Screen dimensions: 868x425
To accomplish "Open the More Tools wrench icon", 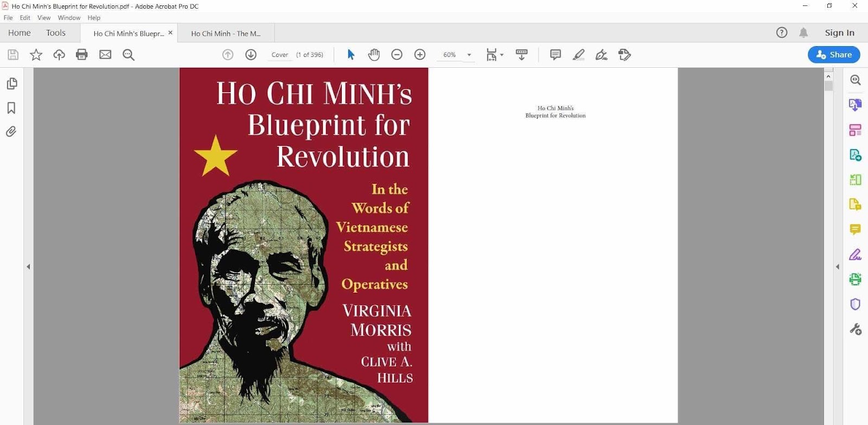I will tap(856, 329).
